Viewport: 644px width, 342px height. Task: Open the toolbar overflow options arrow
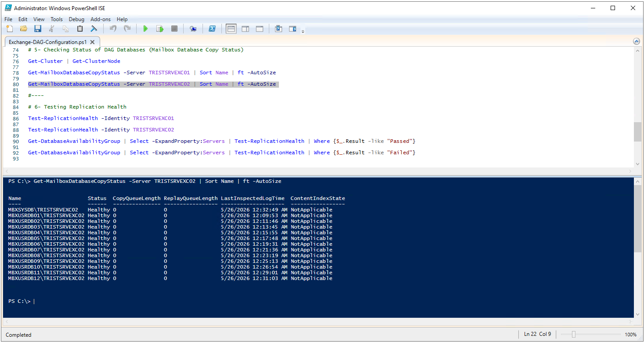pyautogui.click(x=303, y=31)
